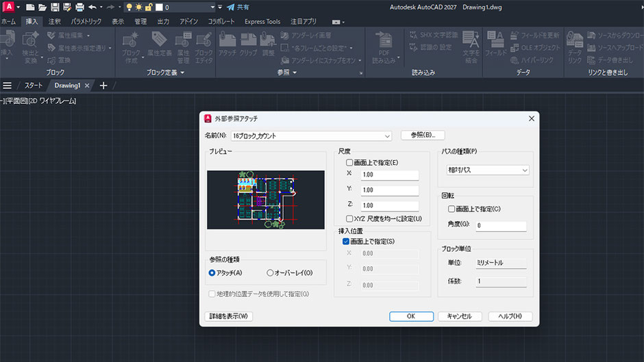
Task: Switch to the 注釈 ribbon tab
Action: 54,21
